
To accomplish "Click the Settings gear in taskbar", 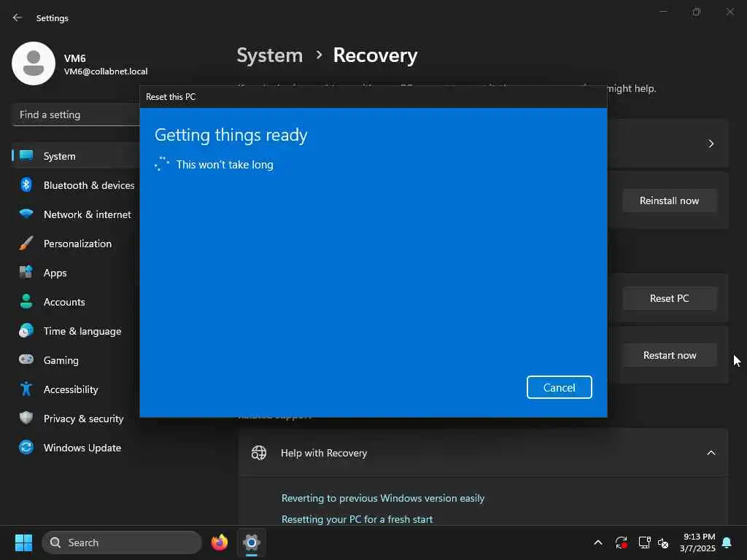I will point(252,542).
